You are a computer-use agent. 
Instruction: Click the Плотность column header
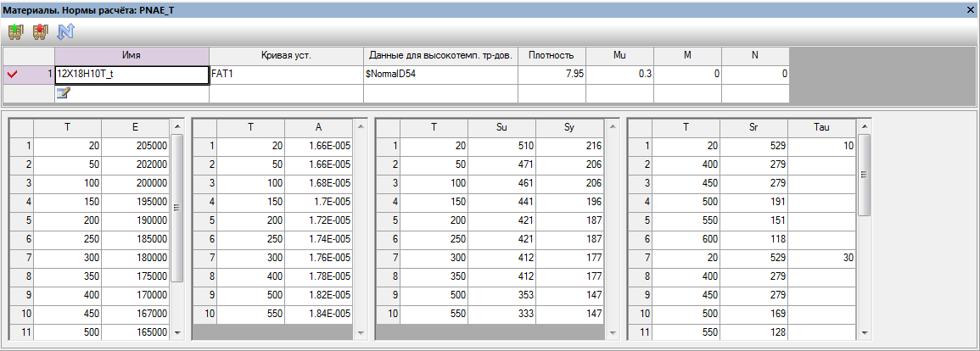tap(552, 55)
